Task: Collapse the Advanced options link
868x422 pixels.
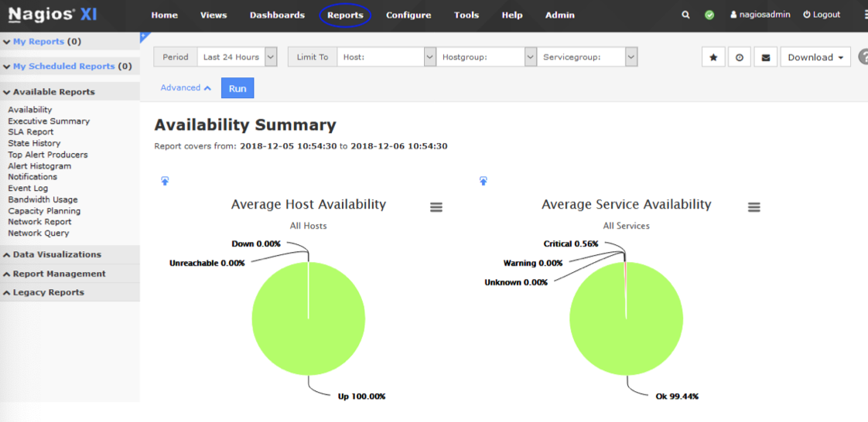Action: click(186, 87)
